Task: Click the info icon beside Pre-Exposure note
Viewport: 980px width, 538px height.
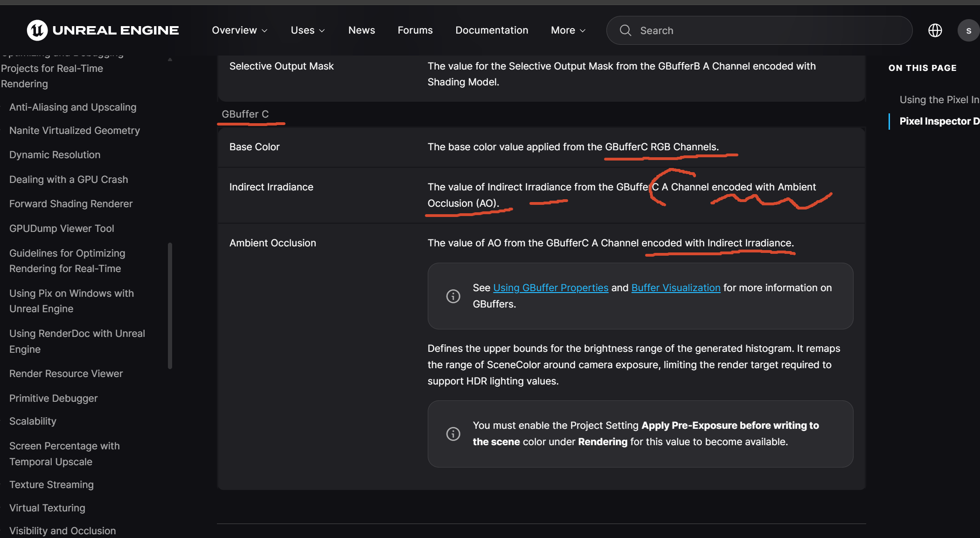Action: point(453,433)
